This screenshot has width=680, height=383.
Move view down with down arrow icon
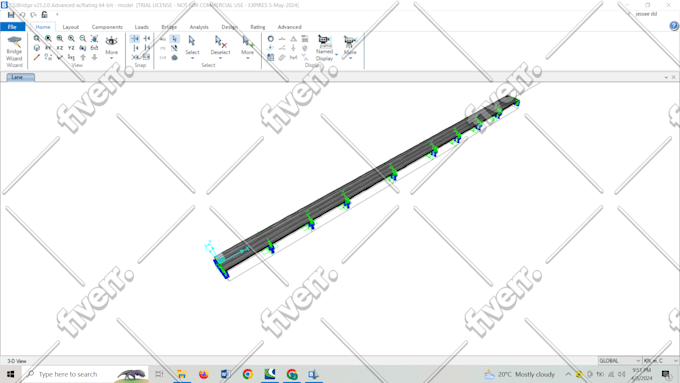tap(94, 57)
